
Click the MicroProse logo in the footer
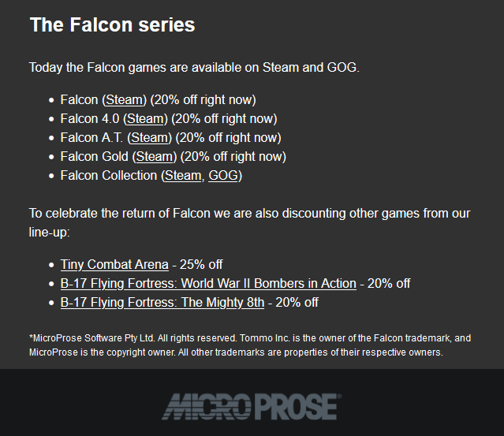pos(252,407)
